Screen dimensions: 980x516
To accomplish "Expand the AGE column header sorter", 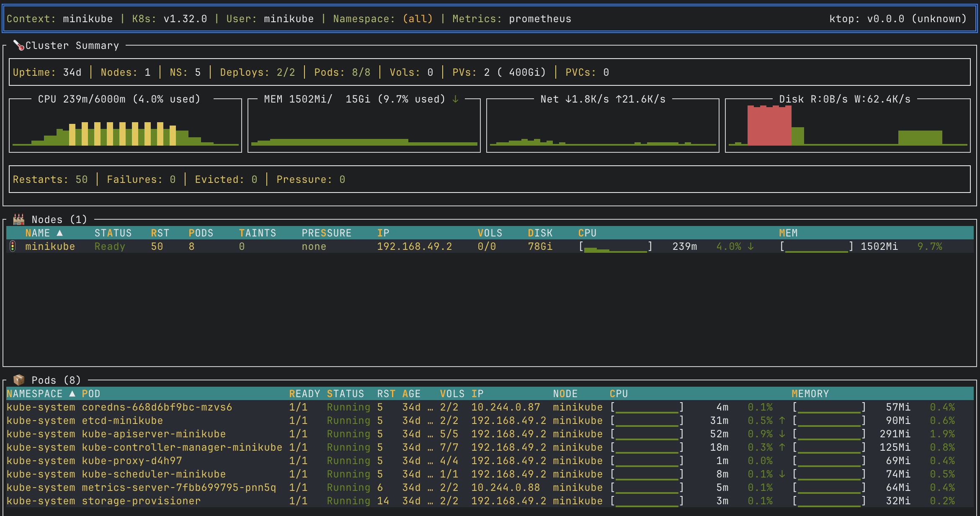I will click(x=411, y=393).
